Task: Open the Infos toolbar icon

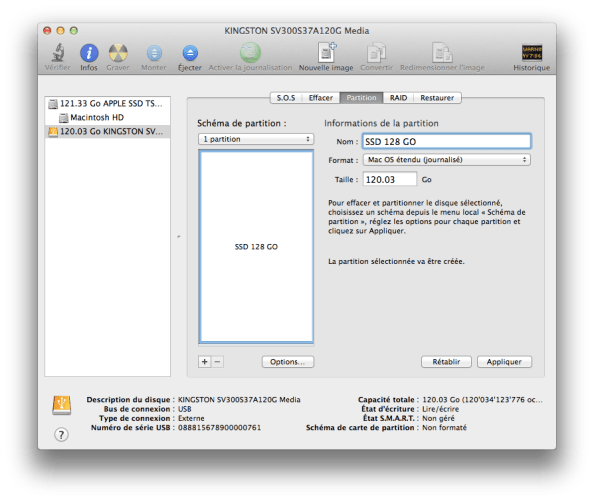Action: point(89,53)
